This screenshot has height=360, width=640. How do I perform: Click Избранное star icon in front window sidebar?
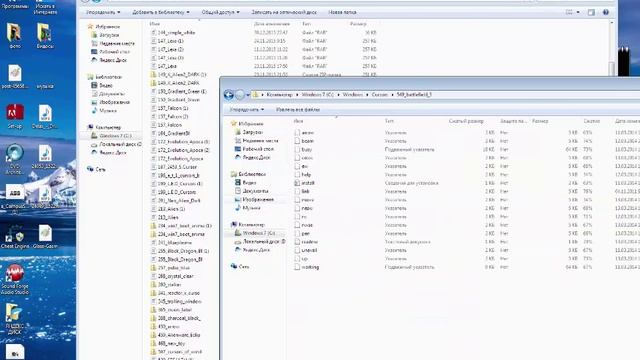click(x=234, y=123)
